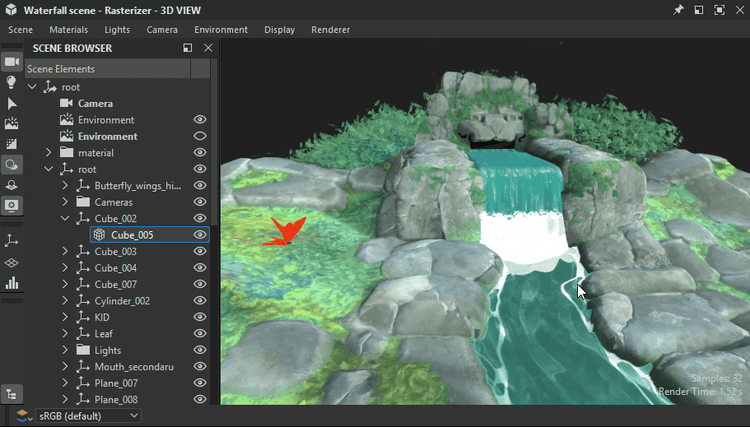Collapse the nested root node with eye icon

pyautogui.click(x=48, y=169)
